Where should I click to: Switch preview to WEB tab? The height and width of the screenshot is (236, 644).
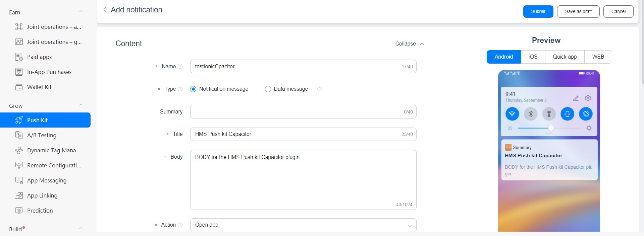[598, 57]
